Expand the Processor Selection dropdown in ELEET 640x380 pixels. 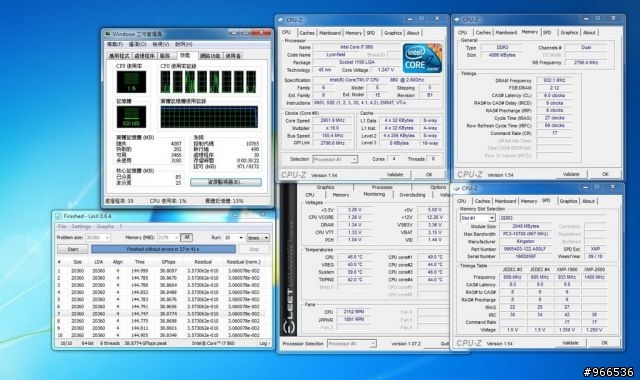(372, 344)
